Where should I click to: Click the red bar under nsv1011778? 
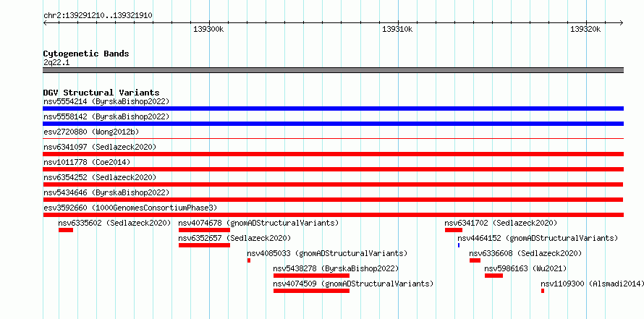tap(333, 169)
